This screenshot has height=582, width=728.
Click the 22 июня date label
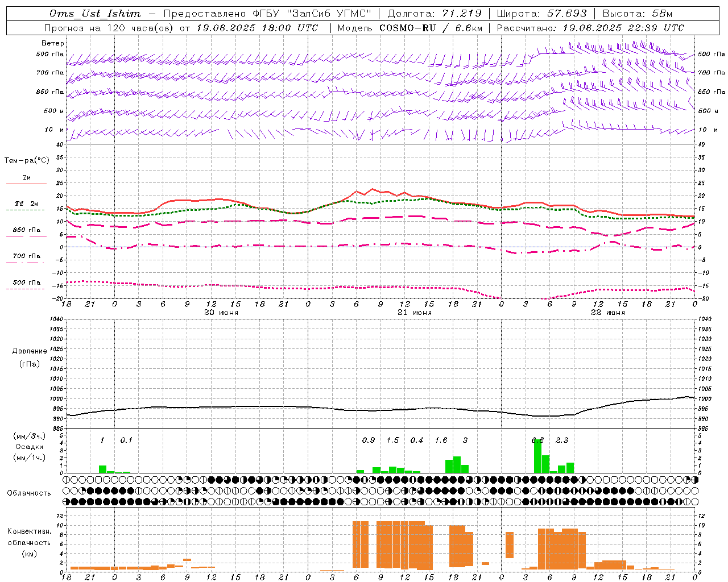point(608,313)
